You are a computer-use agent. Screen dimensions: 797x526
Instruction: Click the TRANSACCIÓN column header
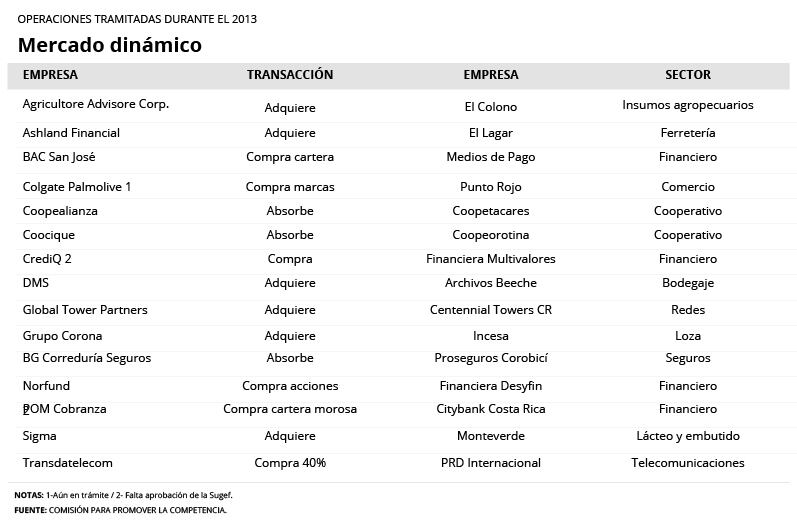click(x=290, y=75)
